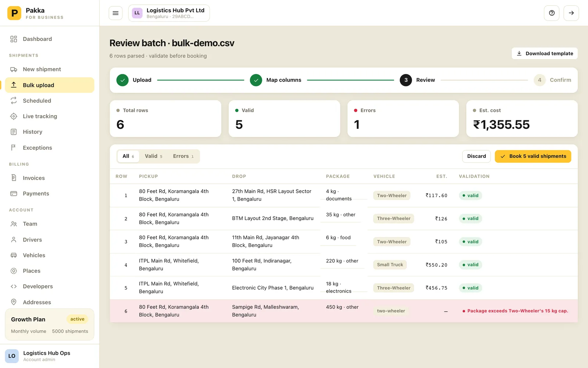The image size is (588, 368).
Task: Book 5 valid shipments
Action: tap(533, 156)
